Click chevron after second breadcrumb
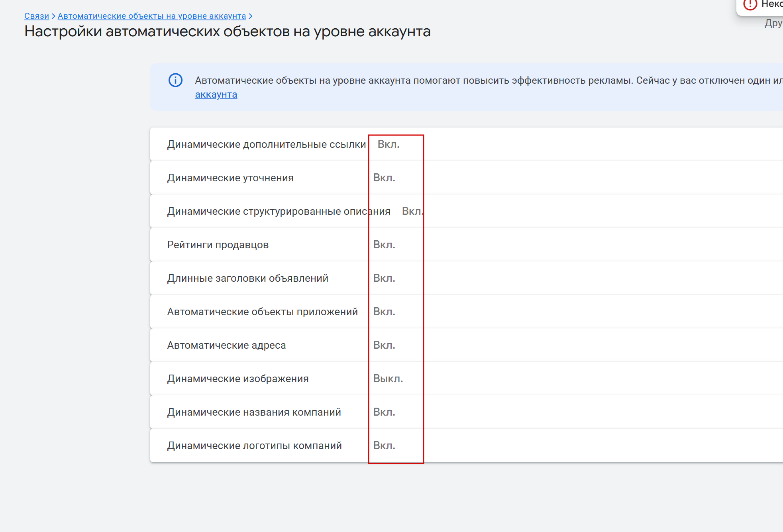Image resolution: width=783 pixels, height=532 pixels. pos(250,16)
